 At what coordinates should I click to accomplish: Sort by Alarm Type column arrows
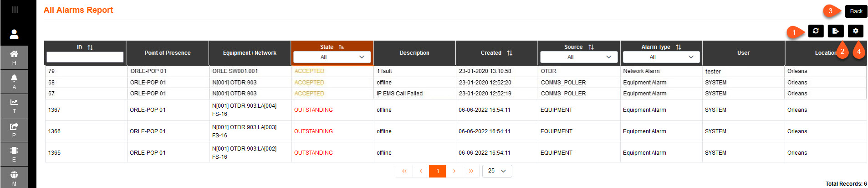pyautogui.click(x=679, y=47)
